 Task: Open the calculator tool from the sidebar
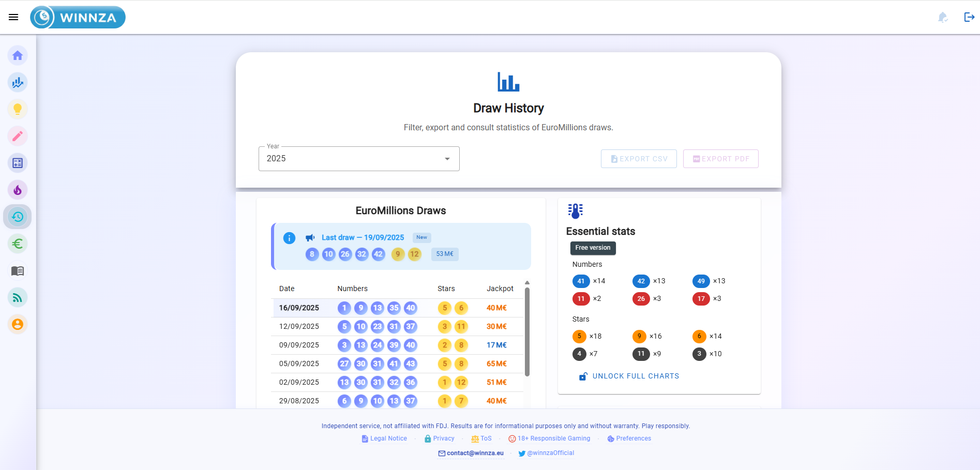pos(18,163)
